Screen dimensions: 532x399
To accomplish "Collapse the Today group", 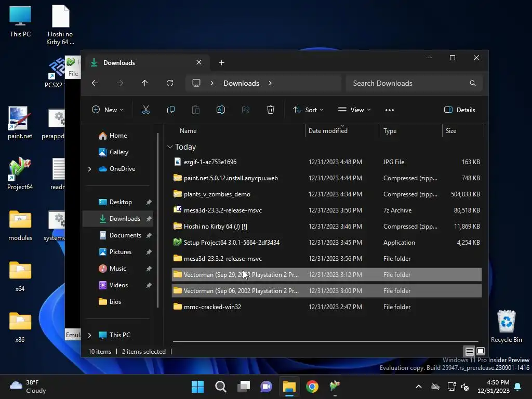I will (x=170, y=147).
